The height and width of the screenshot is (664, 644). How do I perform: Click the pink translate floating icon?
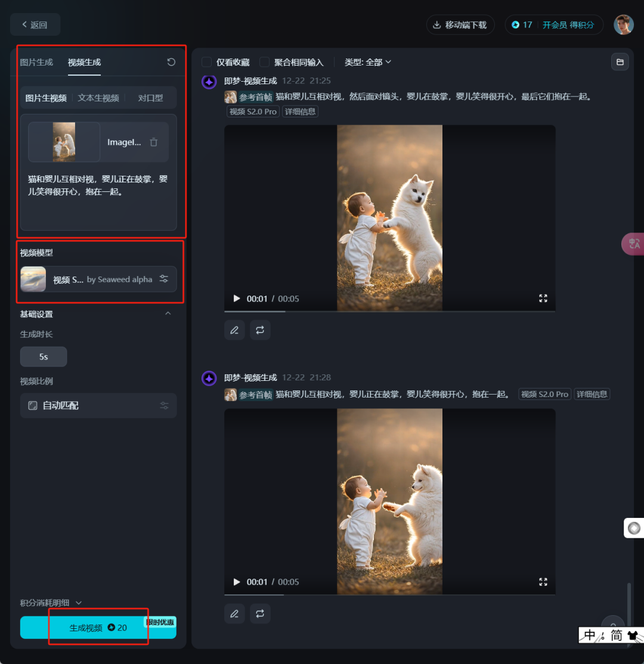[633, 244]
